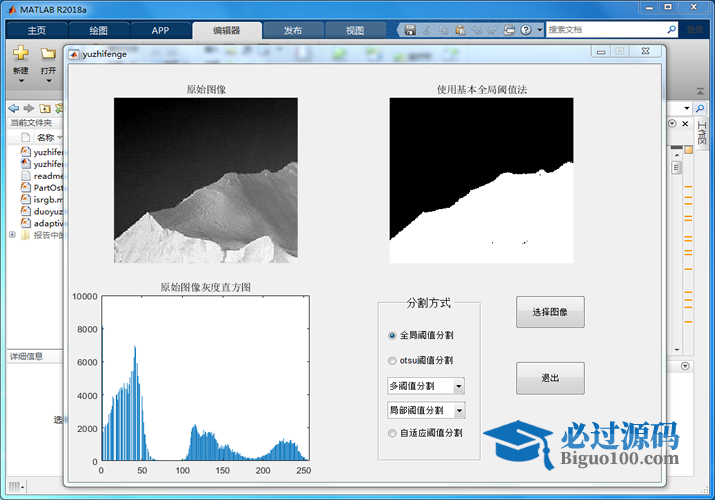Click the 原始图像 mountain picture
The width and height of the screenshot is (715, 500).
tap(206, 180)
